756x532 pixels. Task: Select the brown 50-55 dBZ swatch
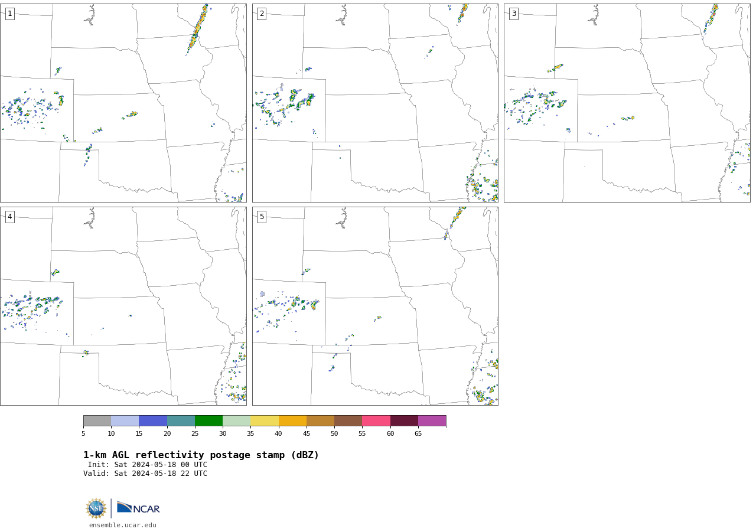[348, 421]
